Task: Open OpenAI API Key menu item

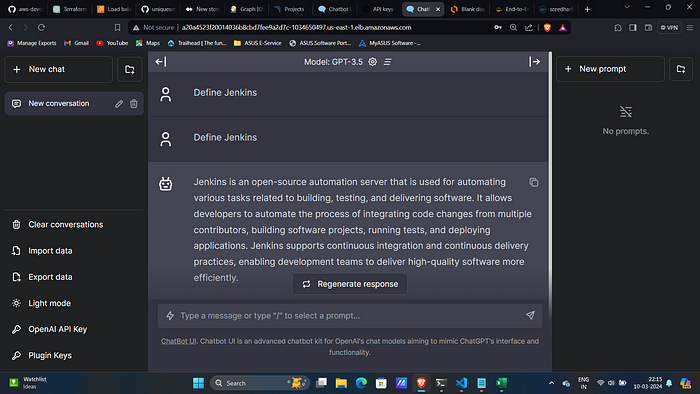Action: [58, 329]
